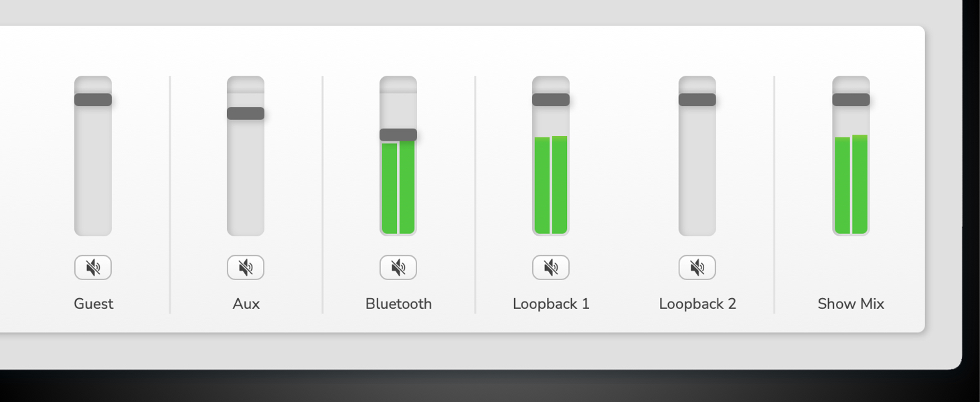
Task: Toggle mute on Loopback 1
Action: [551, 268]
